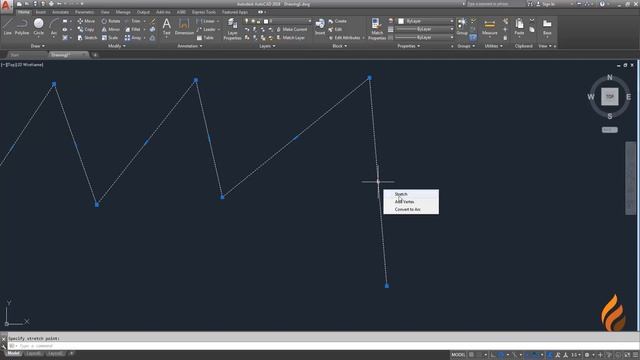Viewport: 640px width, 360px height.
Task: Click the N compass direction on ViewCube
Action: pyautogui.click(x=609, y=78)
